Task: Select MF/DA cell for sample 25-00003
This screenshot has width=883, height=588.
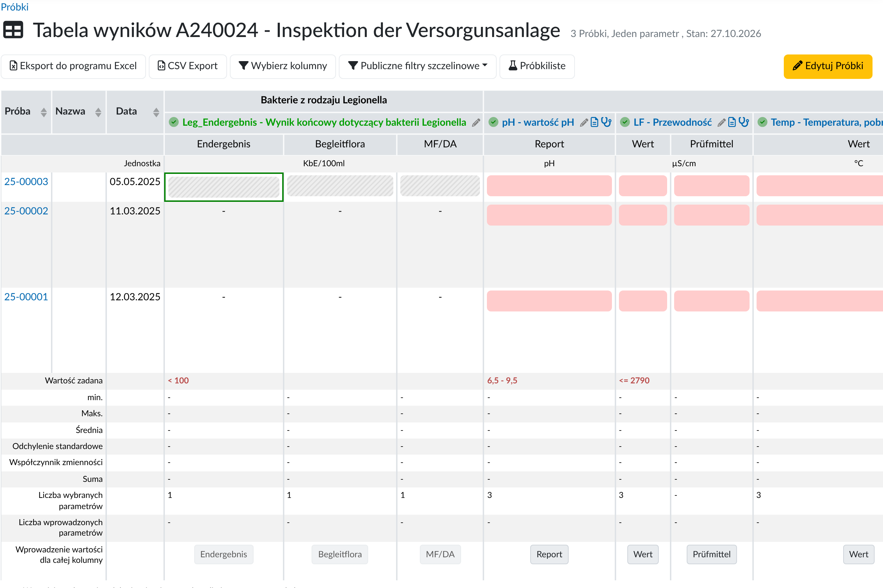Action: pyautogui.click(x=440, y=186)
